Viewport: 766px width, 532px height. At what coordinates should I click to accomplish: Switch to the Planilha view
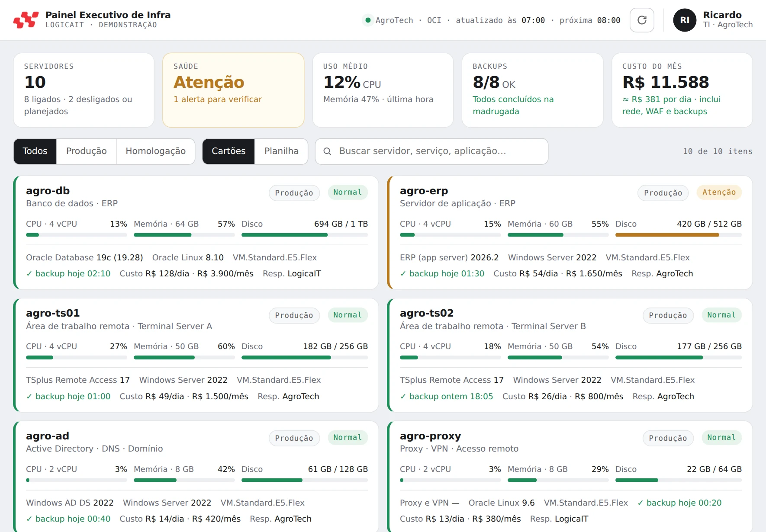[x=281, y=151]
